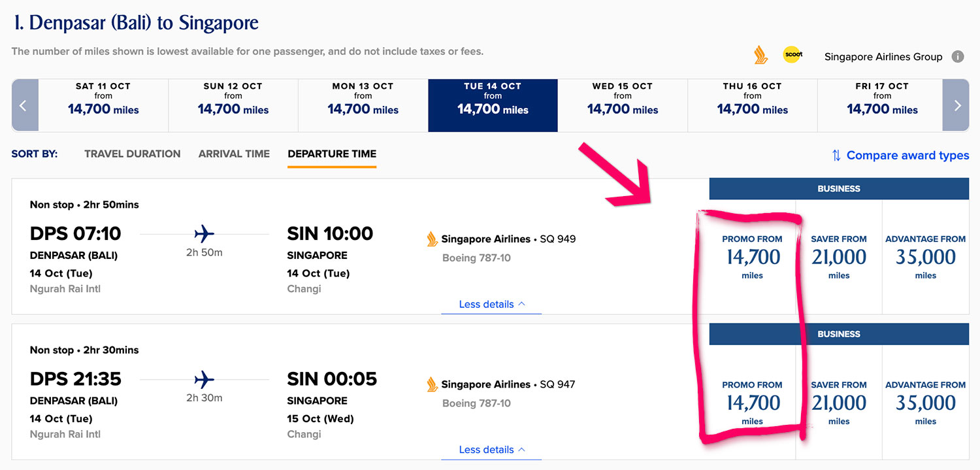980x470 pixels.
Task: Collapse Less details for flight SQ 949
Action: click(491, 305)
